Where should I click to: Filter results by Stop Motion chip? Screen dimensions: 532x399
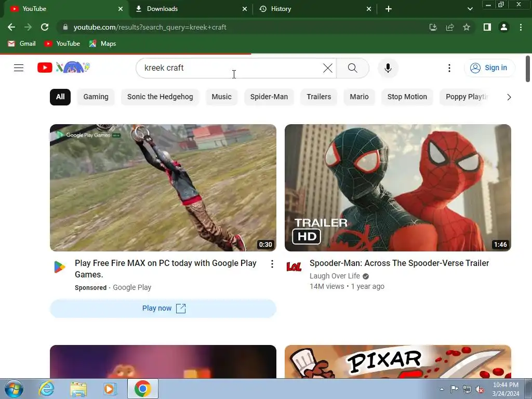407,97
